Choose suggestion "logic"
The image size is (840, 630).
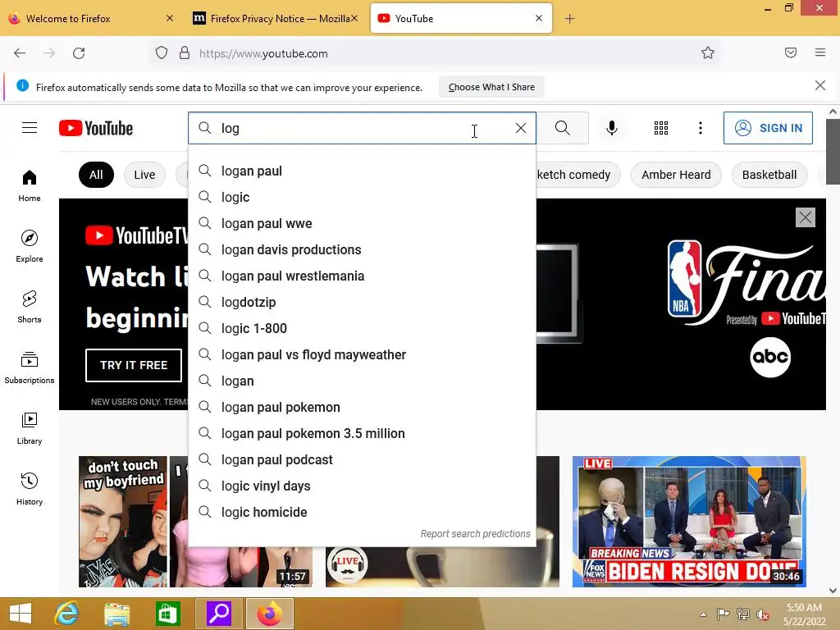point(362,197)
